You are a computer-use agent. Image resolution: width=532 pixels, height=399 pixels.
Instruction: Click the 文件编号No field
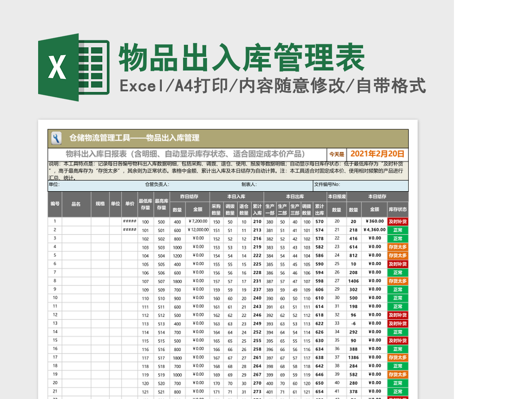pos(361,185)
